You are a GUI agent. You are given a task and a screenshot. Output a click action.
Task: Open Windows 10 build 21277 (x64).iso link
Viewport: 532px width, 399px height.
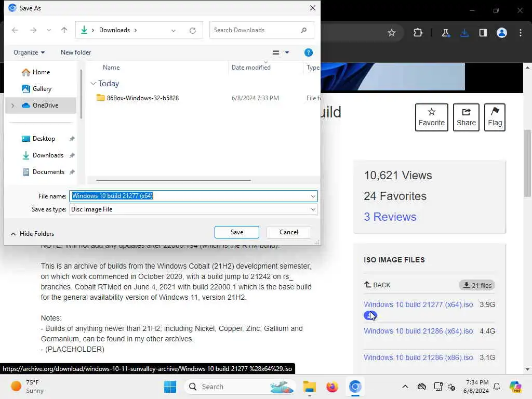[x=418, y=304]
